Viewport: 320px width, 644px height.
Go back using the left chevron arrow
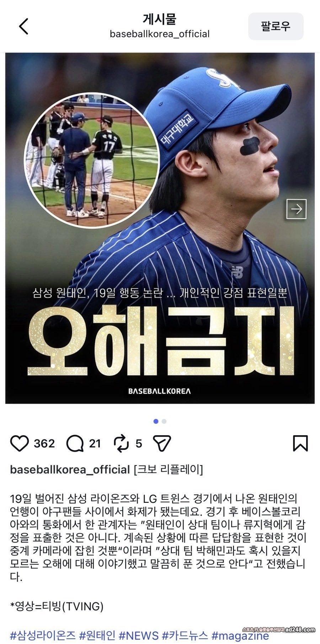point(23,26)
